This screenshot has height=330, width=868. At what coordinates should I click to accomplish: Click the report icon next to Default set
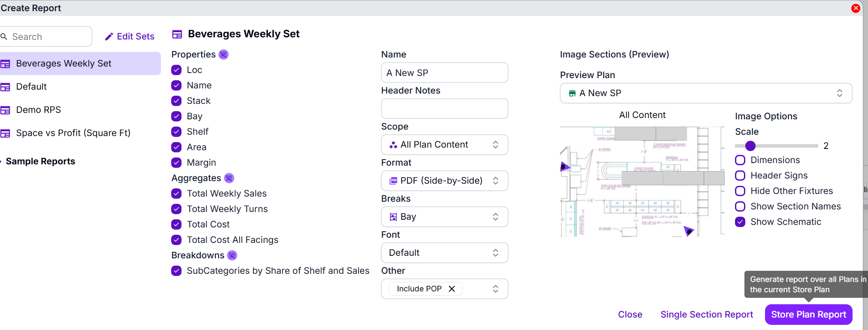tap(5, 87)
